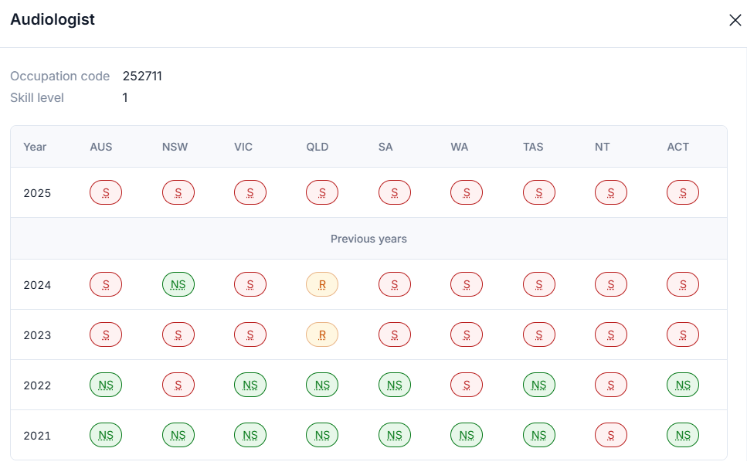Click the 2024 SA S badge
The width and height of the screenshot is (747, 461).
point(394,285)
